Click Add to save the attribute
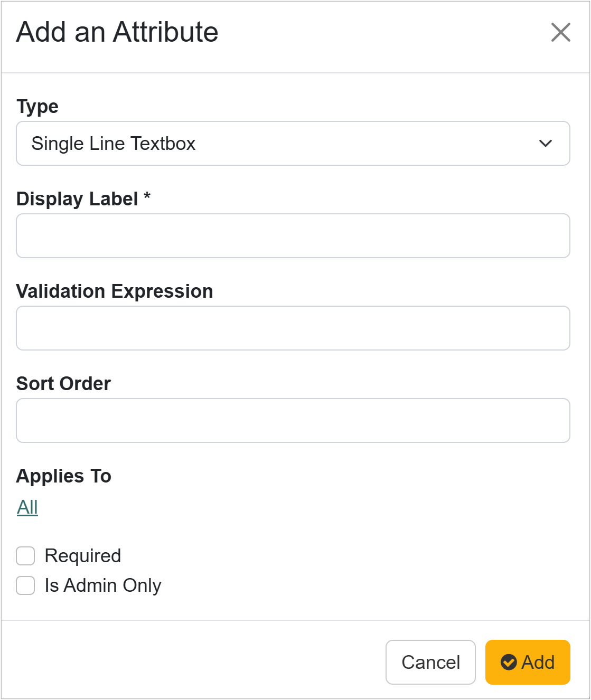Viewport: 591px width, 700px height. tap(527, 663)
